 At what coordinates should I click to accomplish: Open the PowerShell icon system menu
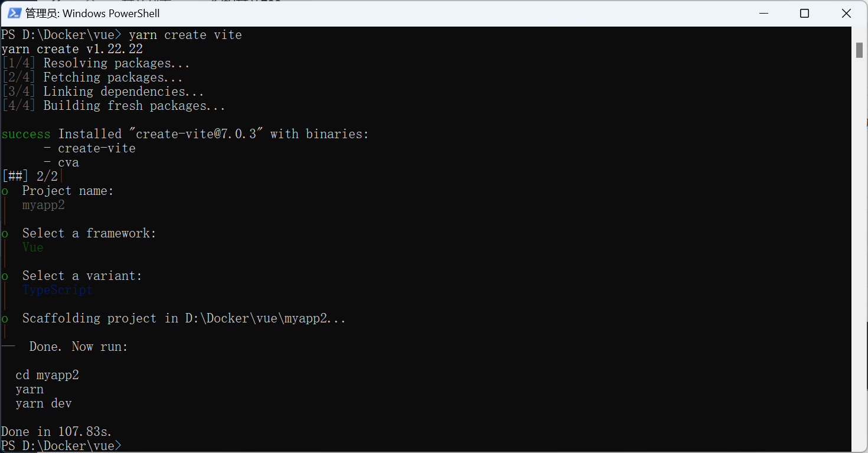(14, 13)
